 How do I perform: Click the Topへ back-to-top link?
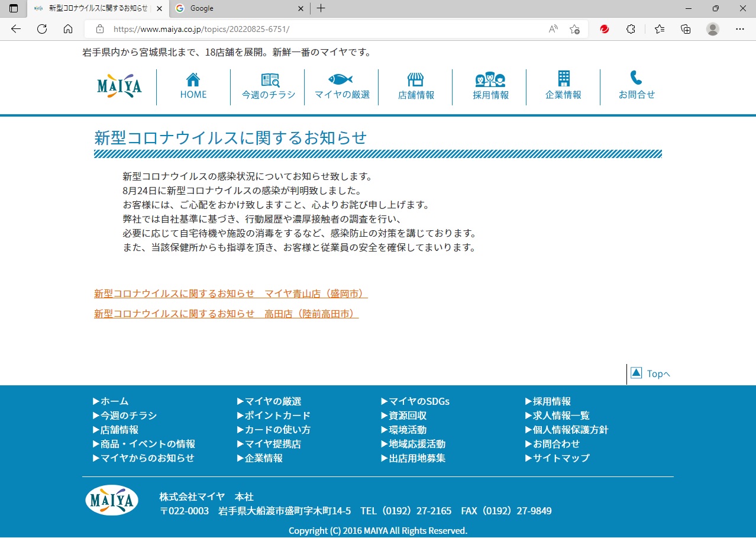(x=651, y=373)
